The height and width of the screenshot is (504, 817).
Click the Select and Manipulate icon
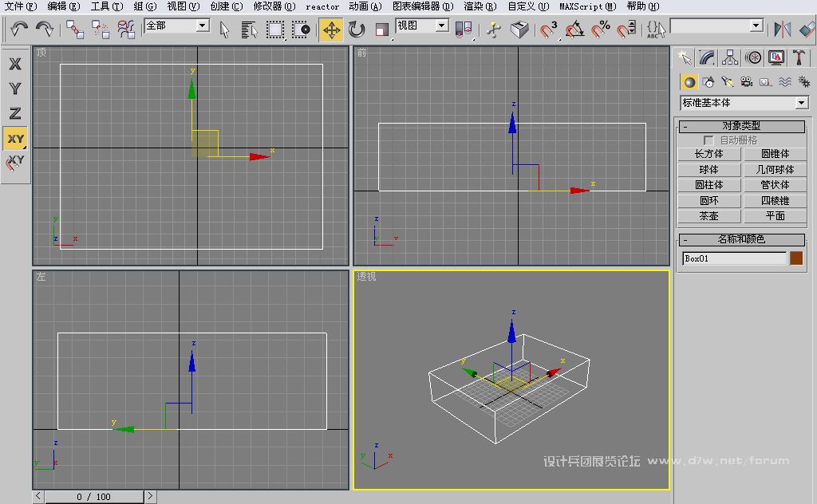click(493, 30)
